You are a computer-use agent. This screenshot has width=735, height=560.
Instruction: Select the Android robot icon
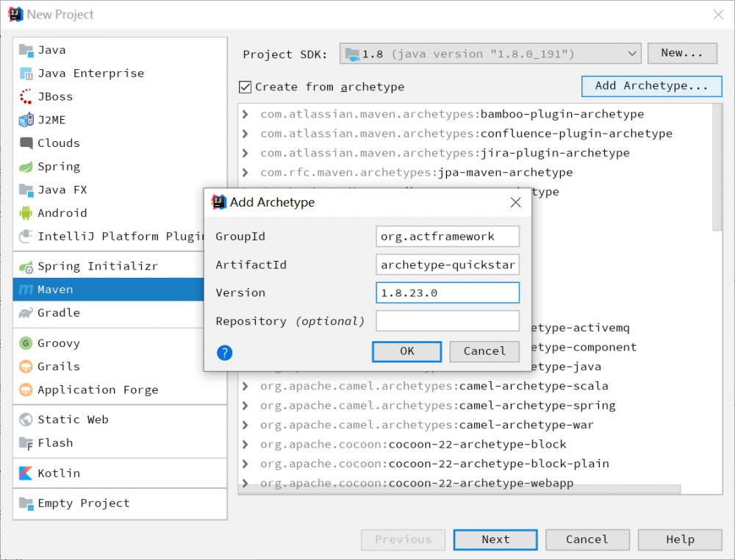(x=26, y=213)
